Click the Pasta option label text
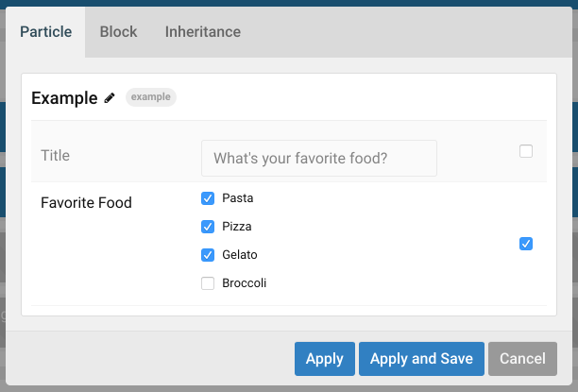The image size is (578, 392). pyautogui.click(x=237, y=198)
